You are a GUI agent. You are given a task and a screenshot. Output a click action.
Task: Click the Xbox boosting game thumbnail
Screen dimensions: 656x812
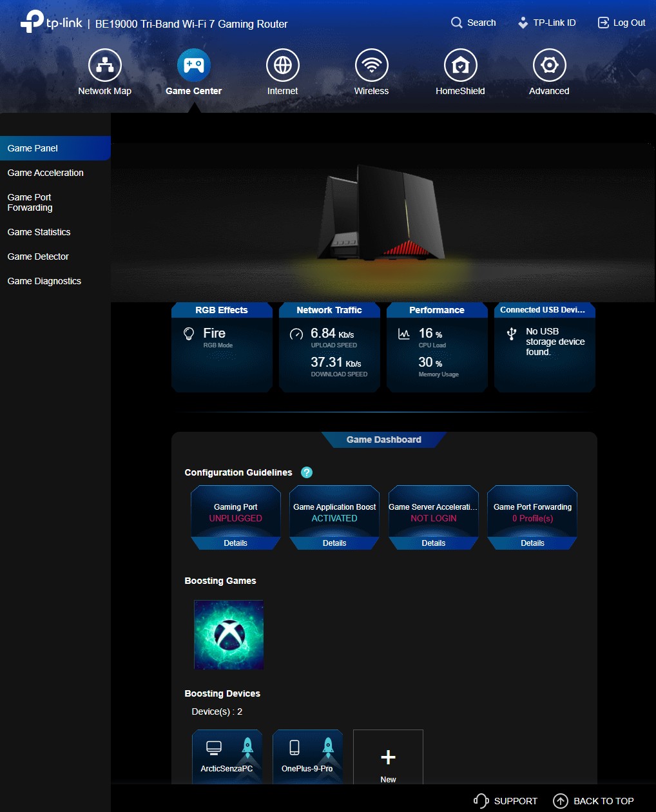click(x=229, y=635)
